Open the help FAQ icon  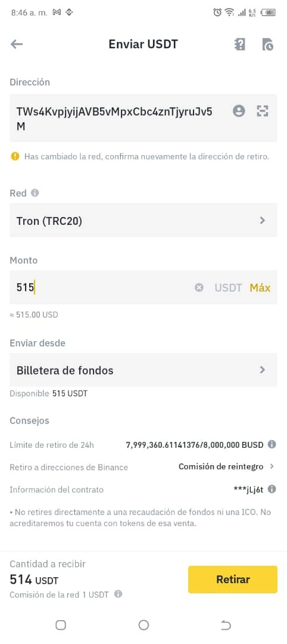[x=239, y=44]
